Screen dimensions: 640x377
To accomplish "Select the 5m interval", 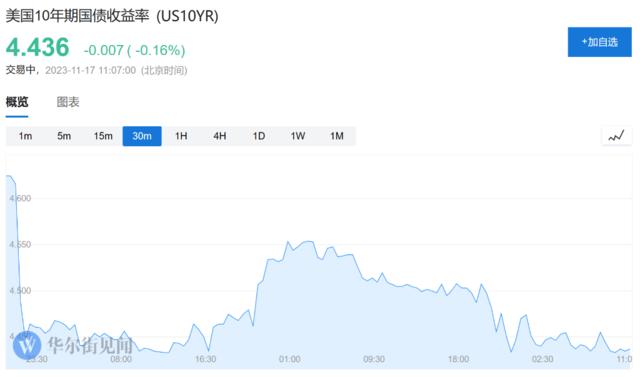I will [64, 136].
